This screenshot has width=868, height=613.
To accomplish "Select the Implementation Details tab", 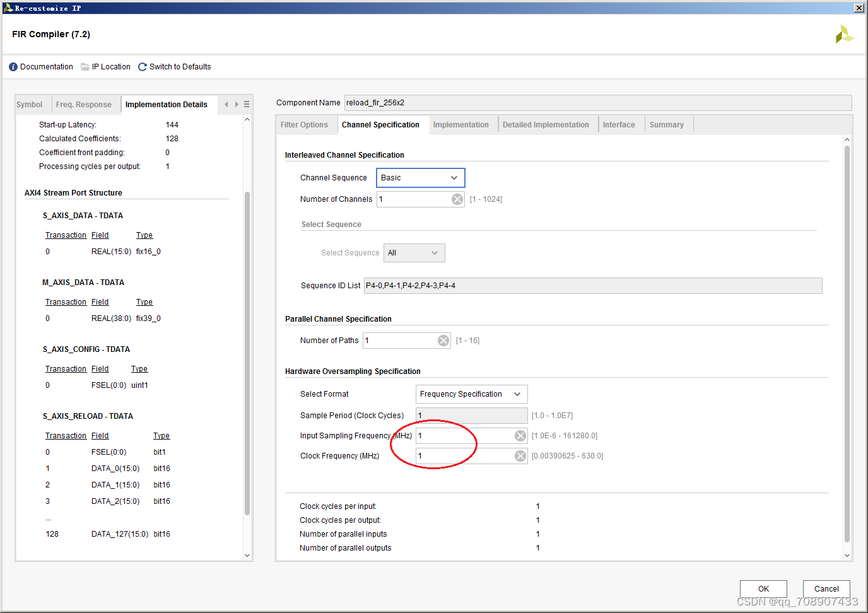I will [x=167, y=105].
